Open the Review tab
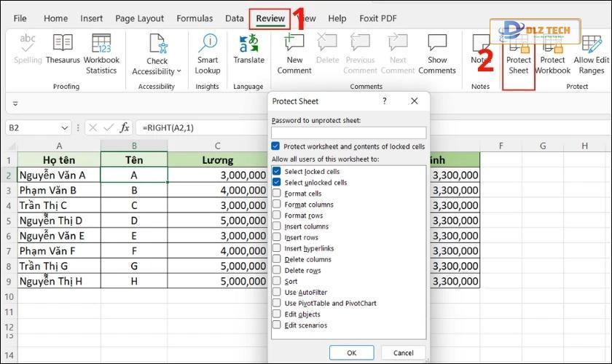The width and height of the screenshot is (612, 364). click(x=270, y=18)
